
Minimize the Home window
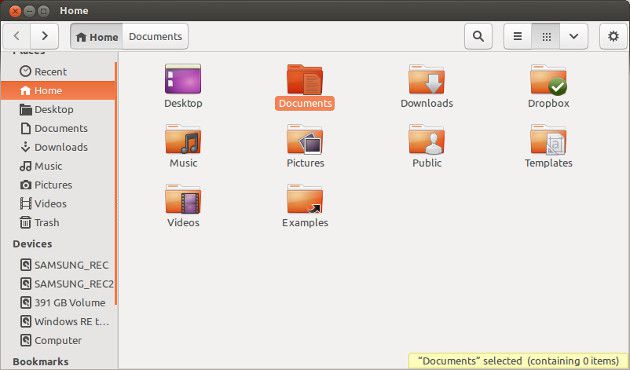tap(29, 11)
